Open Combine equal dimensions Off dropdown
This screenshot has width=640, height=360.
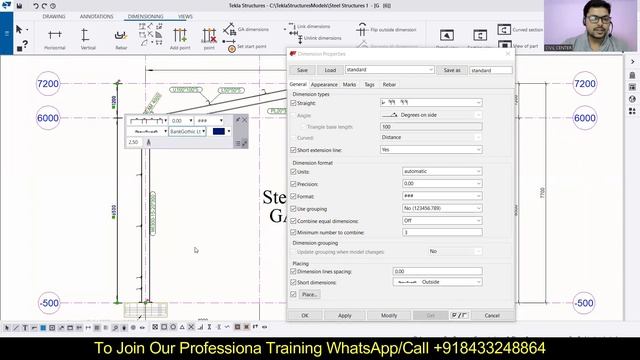pos(442,220)
